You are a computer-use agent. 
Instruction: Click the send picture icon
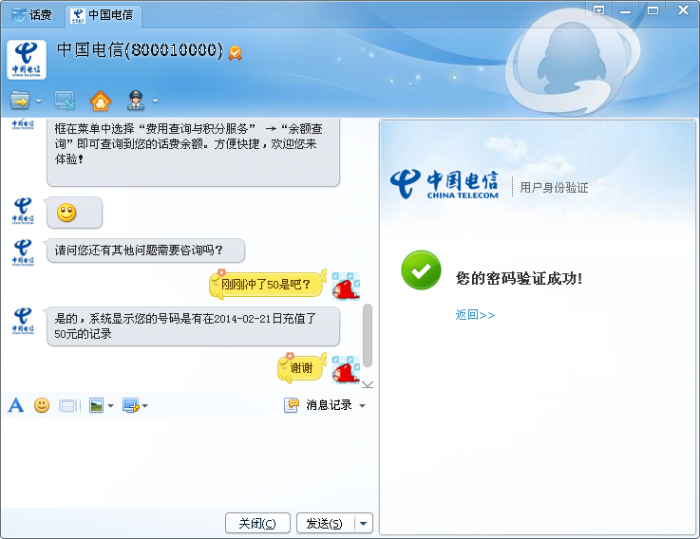(x=96, y=405)
